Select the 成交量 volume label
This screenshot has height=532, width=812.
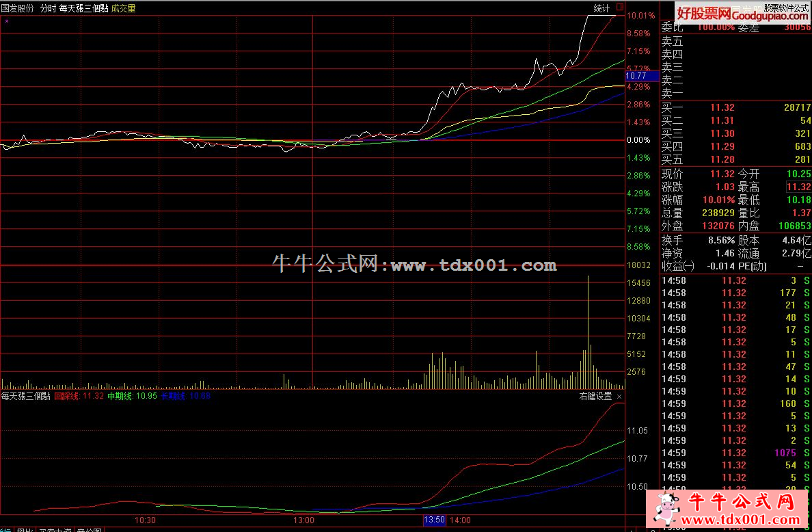[x=123, y=8]
